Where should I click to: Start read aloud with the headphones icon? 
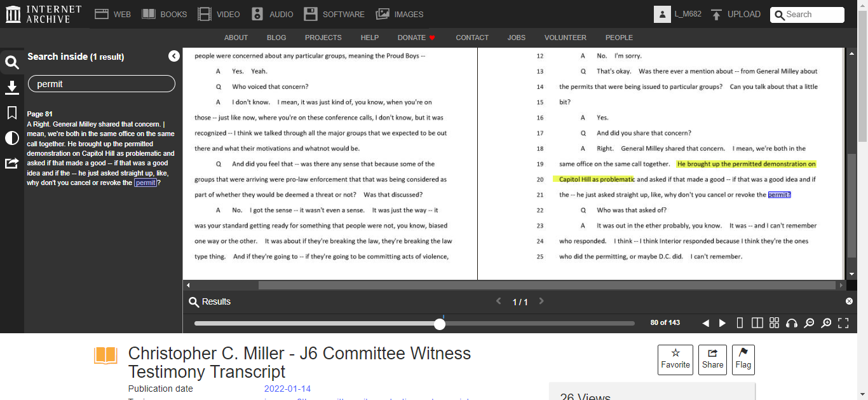[792, 323]
